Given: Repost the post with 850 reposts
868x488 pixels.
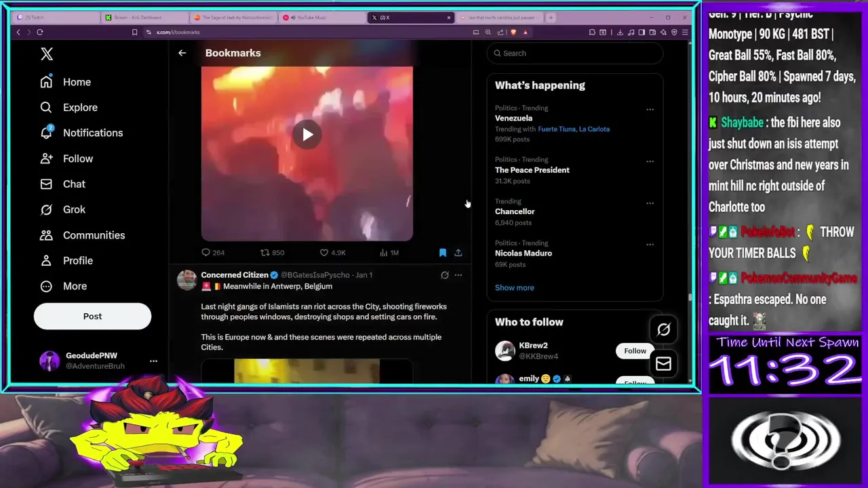Looking at the screenshot, I should click(273, 253).
